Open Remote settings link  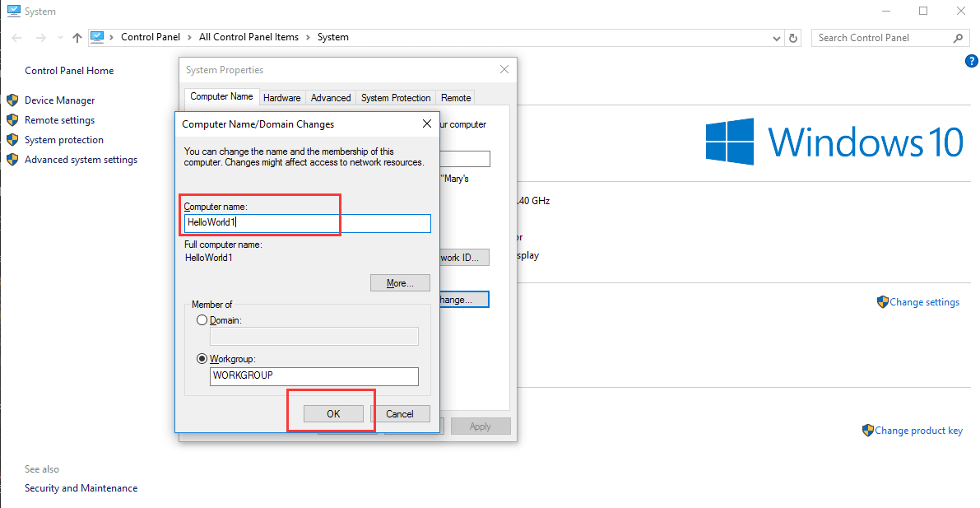tap(59, 120)
